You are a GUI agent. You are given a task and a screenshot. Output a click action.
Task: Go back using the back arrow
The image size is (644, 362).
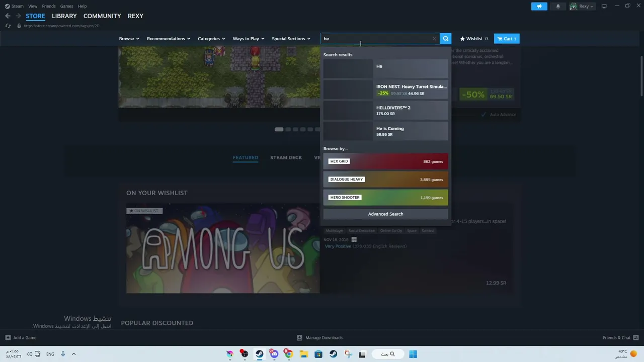pos(8,16)
